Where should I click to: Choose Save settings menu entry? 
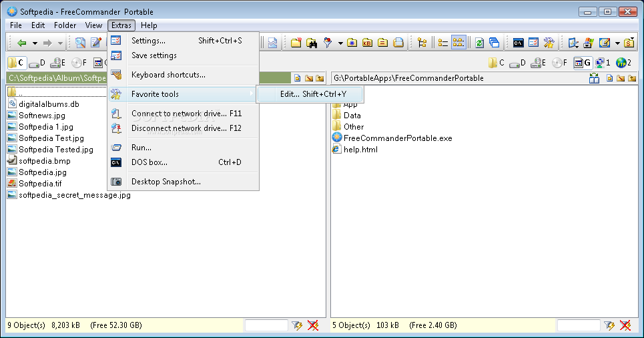click(x=184, y=55)
